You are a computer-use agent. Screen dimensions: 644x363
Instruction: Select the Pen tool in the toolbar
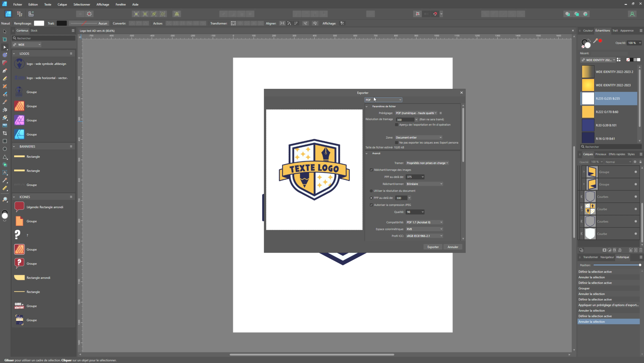pos(5,71)
